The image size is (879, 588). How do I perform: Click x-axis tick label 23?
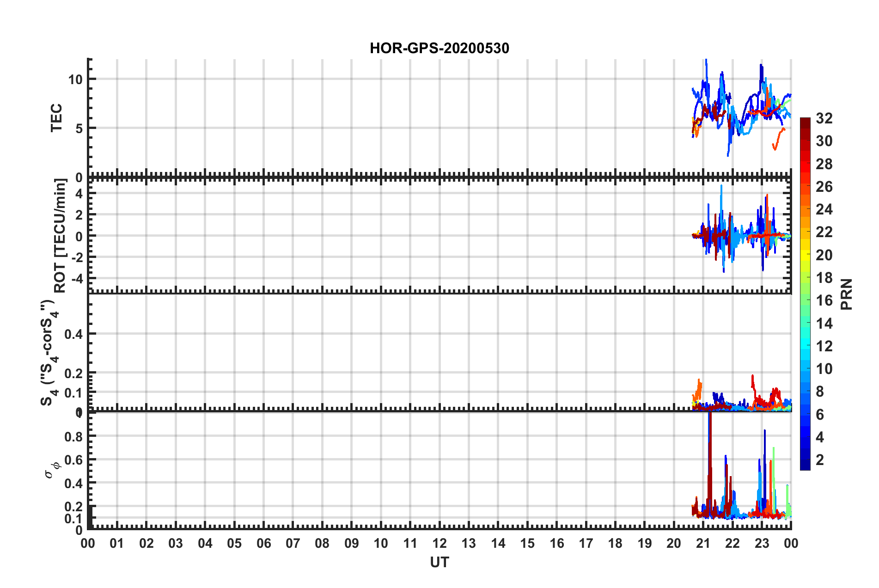tap(762, 543)
